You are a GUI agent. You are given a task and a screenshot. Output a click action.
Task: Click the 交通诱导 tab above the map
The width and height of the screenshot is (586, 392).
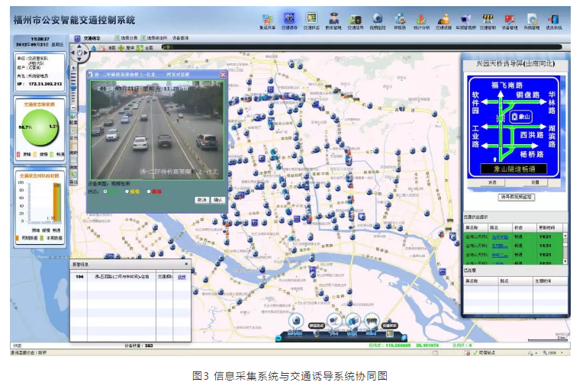pos(90,37)
